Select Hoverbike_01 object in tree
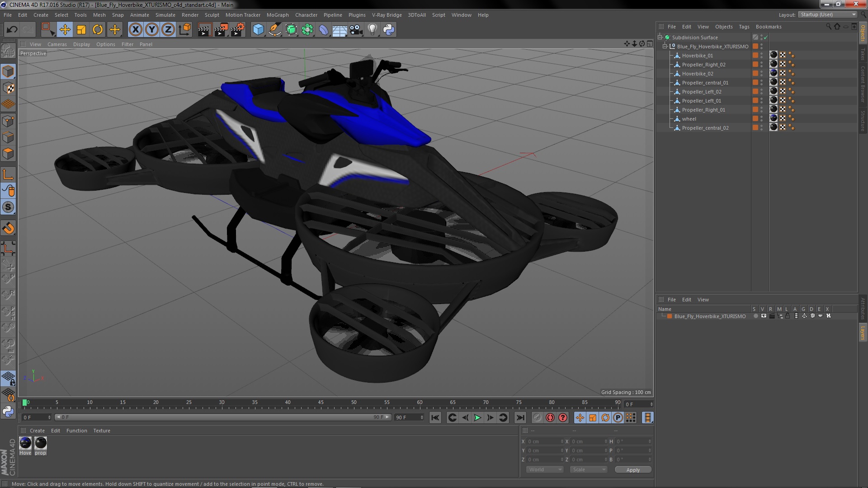This screenshot has width=868, height=488. coord(697,56)
